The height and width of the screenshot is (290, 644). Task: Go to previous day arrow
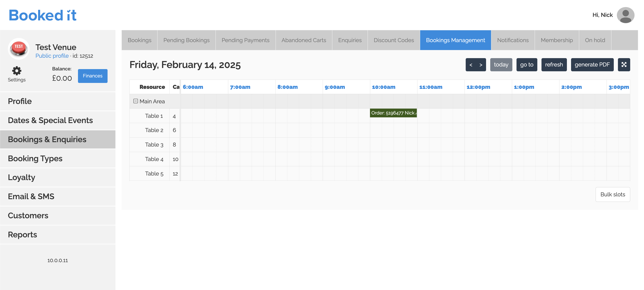click(x=471, y=65)
